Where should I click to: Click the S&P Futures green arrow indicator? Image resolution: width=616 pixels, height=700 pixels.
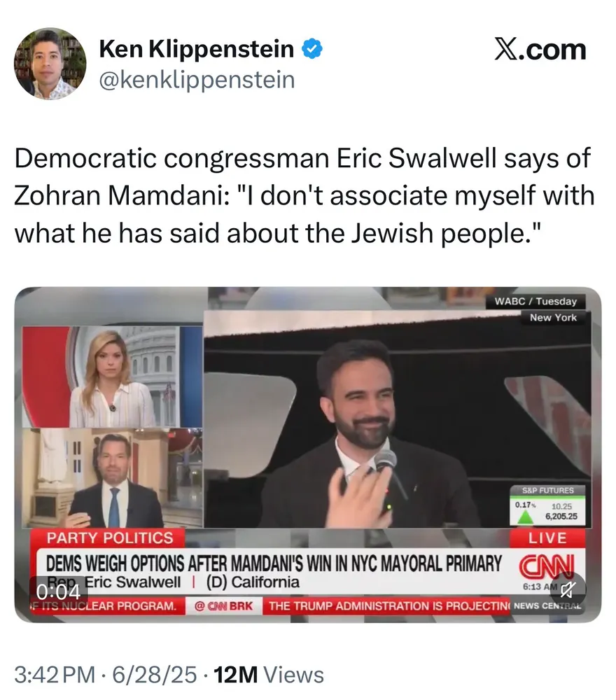click(526, 517)
